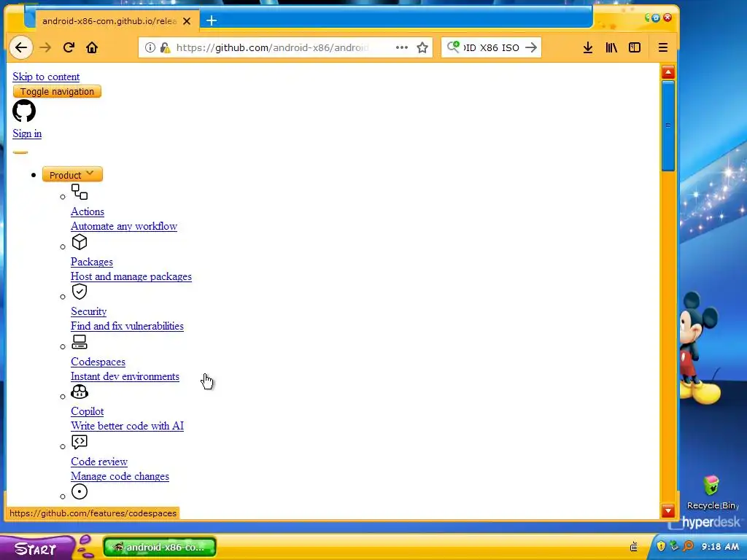747x560 pixels.
Task: Click the Codespaces computer icon
Action: click(80, 342)
